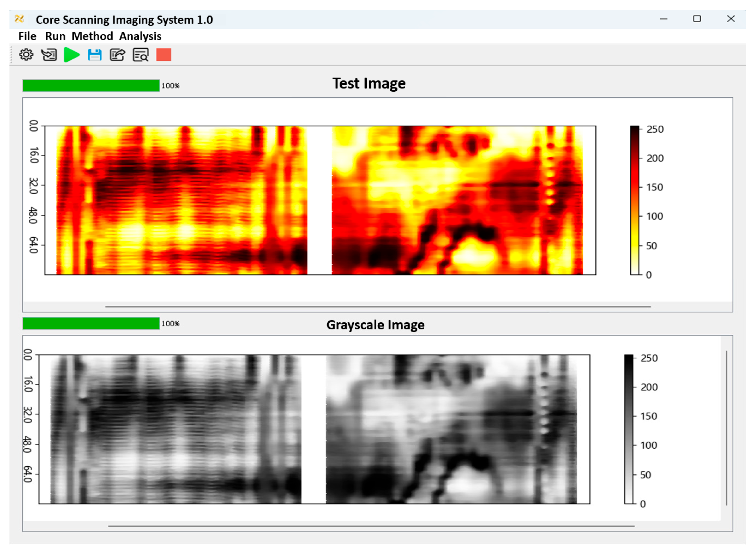This screenshot has width=756, height=556.
Task: Click the hot colormap colorbar of Test Image
Action: point(634,200)
